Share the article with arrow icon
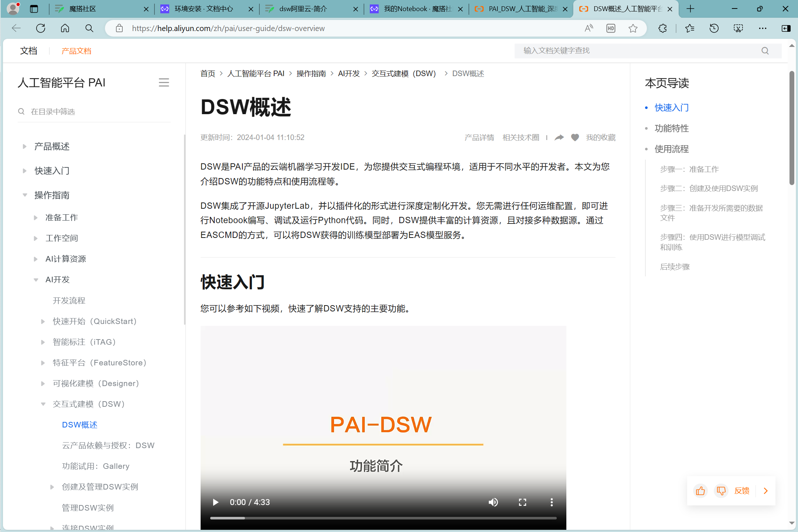The height and width of the screenshot is (532, 798). pos(559,137)
